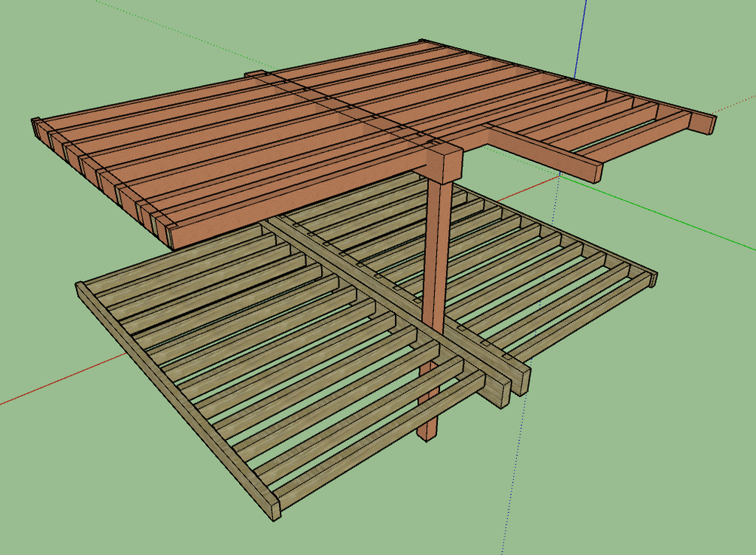Screen dimensions: 756x555
Task: Select the red cross beam over the joists
Action: click(x=347, y=109)
